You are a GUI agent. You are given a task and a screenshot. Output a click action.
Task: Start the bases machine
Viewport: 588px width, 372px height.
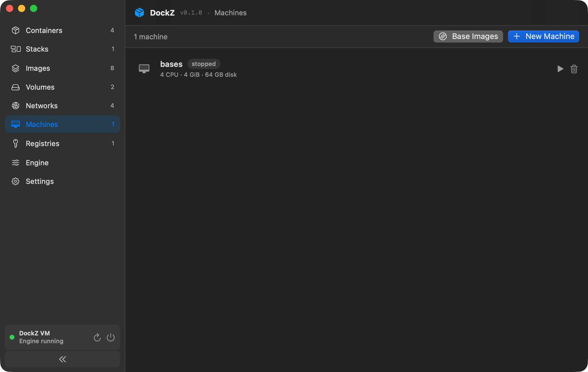tap(560, 69)
